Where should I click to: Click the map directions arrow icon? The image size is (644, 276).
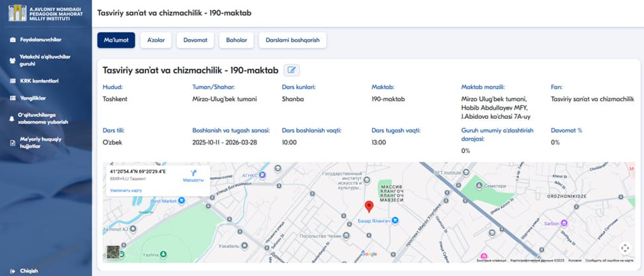[194, 172]
